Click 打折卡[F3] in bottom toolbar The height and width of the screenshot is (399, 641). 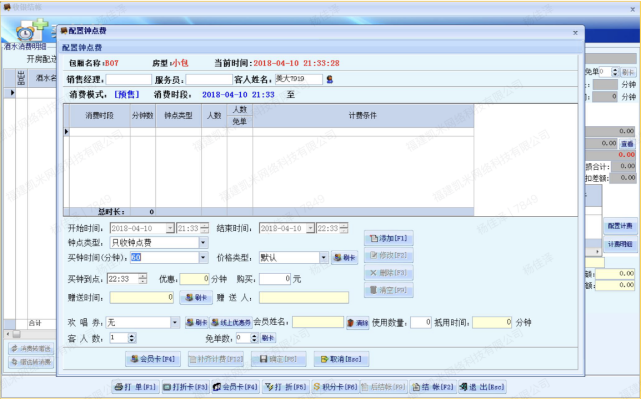[186, 387]
